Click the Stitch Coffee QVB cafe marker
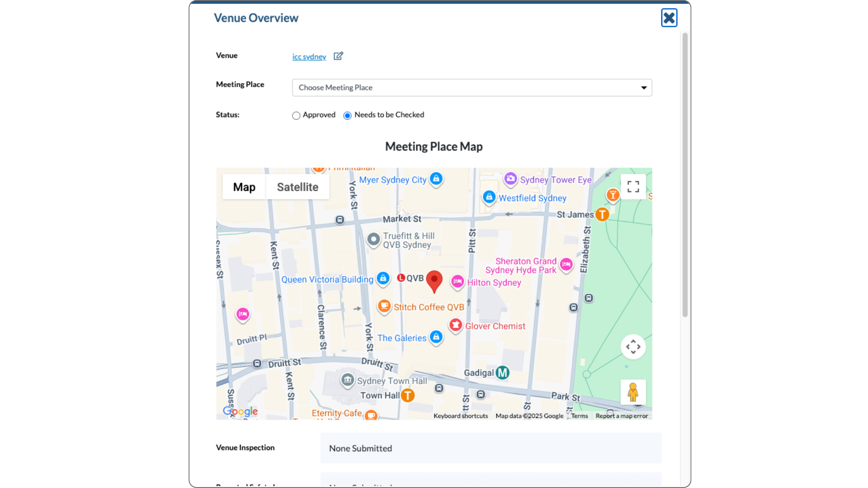The height and width of the screenshot is (488, 868). 384,306
